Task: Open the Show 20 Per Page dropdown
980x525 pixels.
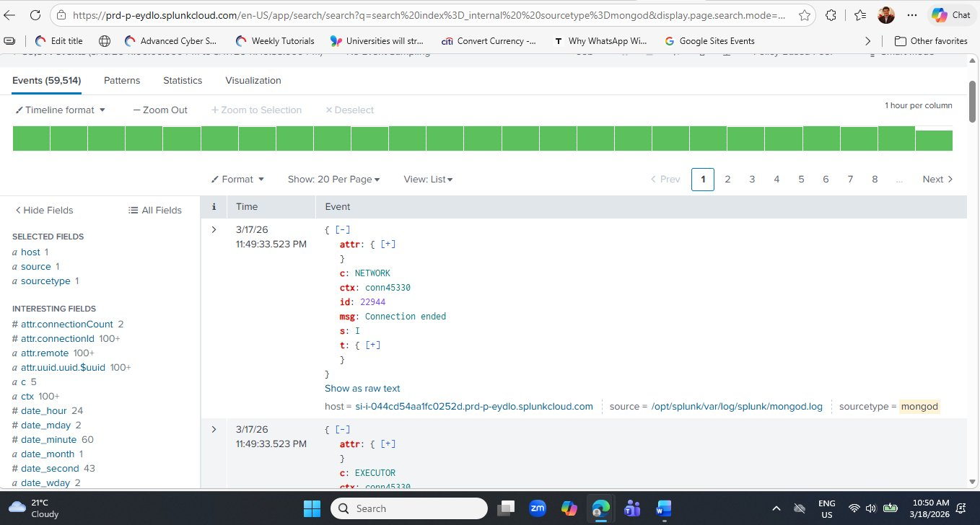Action: tap(333, 179)
